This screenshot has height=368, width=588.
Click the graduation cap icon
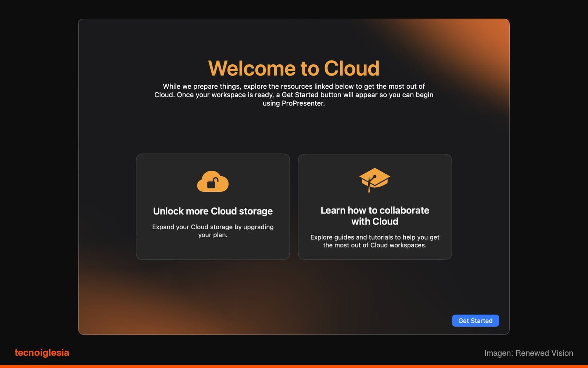click(x=374, y=180)
